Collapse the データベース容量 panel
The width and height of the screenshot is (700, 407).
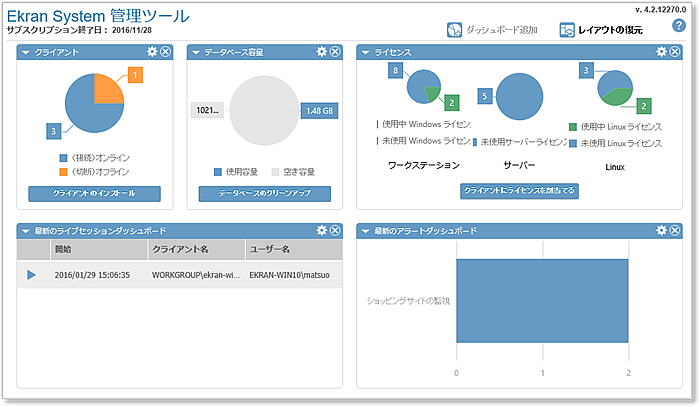[x=196, y=53]
